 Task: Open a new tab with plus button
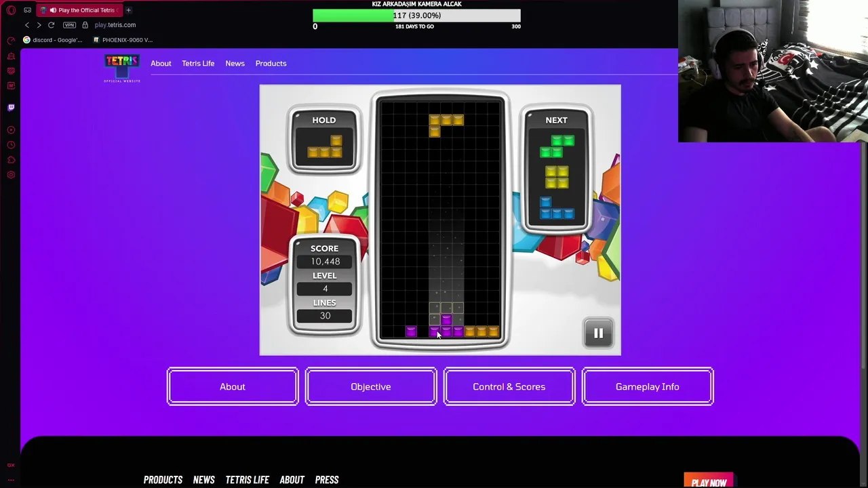[x=128, y=10]
